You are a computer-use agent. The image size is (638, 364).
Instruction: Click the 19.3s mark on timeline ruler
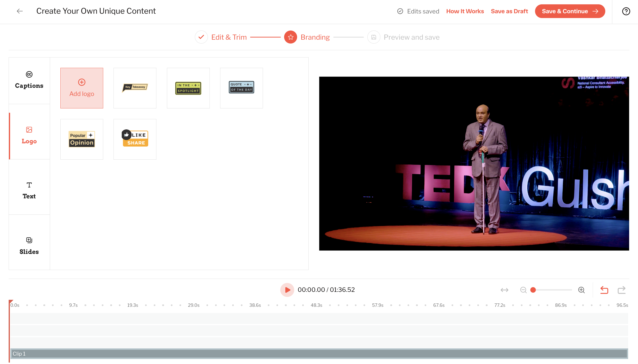pyautogui.click(x=133, y=305)
